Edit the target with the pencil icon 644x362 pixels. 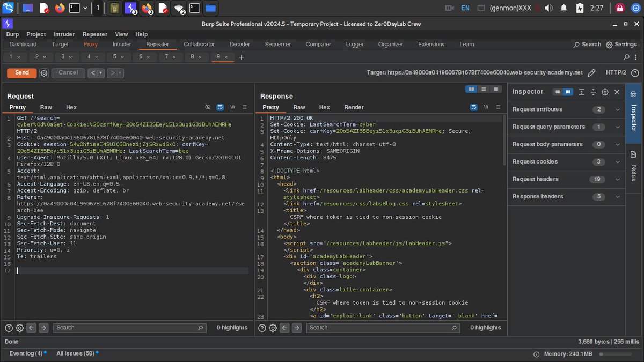[x=591, y=73]
